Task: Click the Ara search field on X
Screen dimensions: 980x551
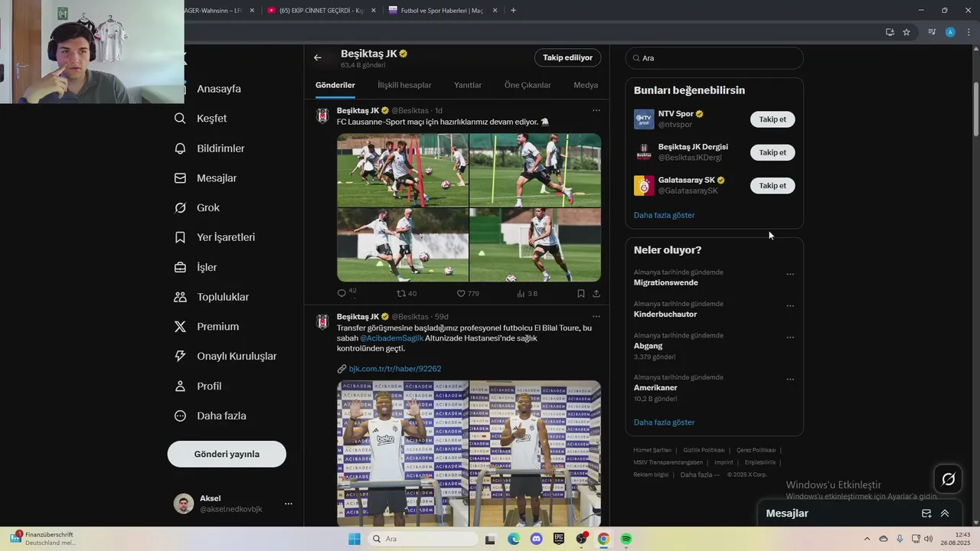Action: 714,58
